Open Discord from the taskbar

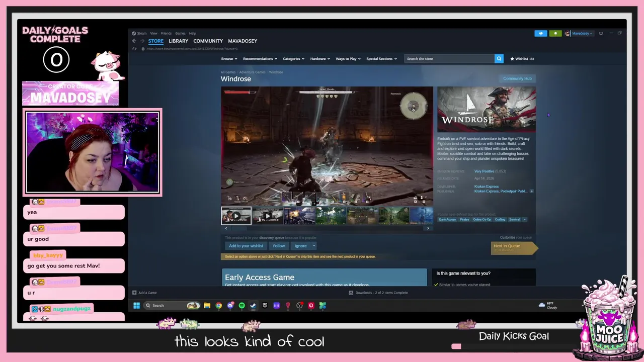click(230, 305)
